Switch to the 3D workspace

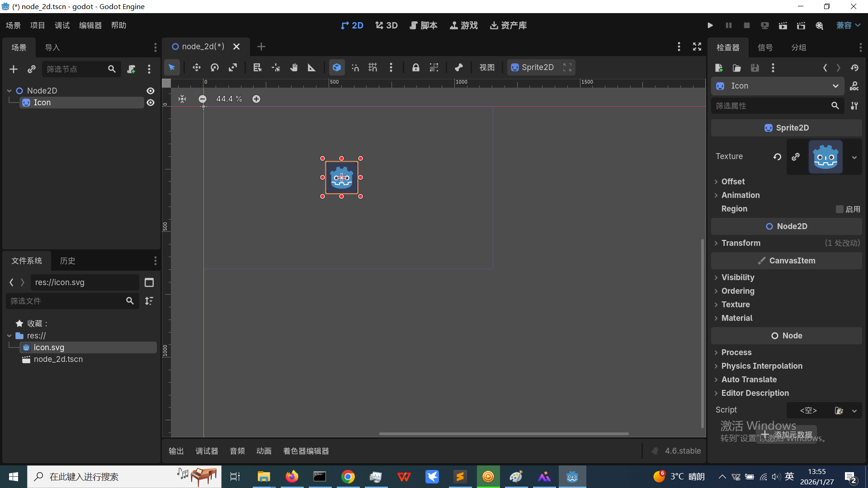coord(387,25)
